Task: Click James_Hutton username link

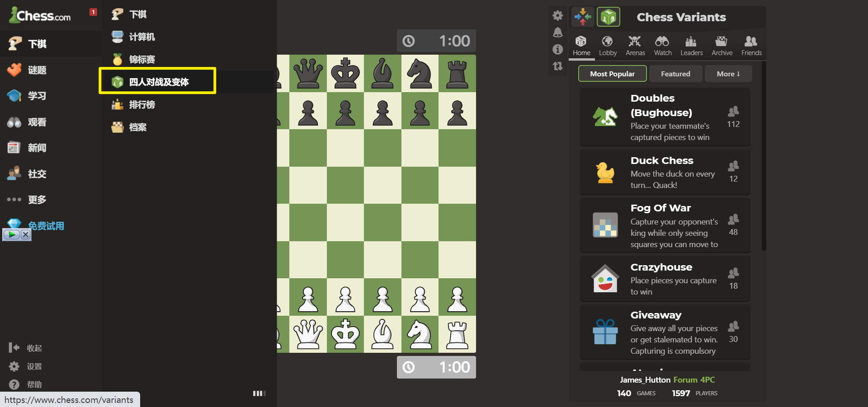Action: point(645,380)
